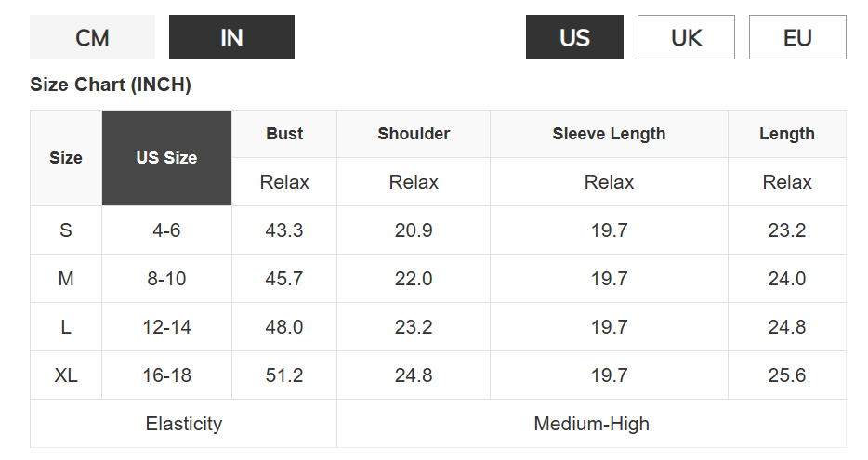Choose US sizing region
Screen dimensions: 868x460
coord(574,37)
